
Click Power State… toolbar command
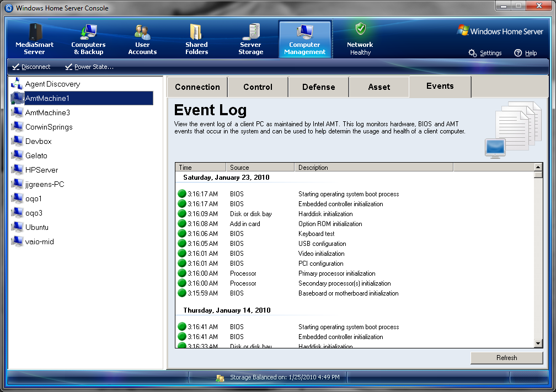89,67
